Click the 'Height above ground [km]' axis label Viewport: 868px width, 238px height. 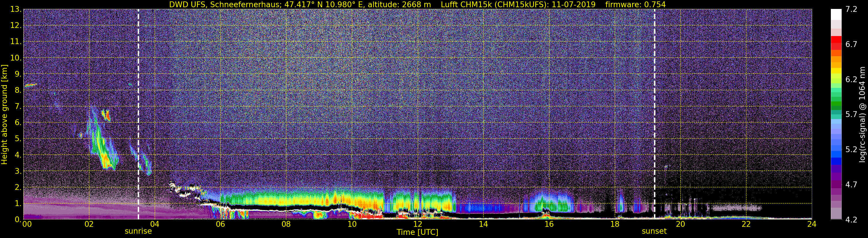[x=4, y=114]
